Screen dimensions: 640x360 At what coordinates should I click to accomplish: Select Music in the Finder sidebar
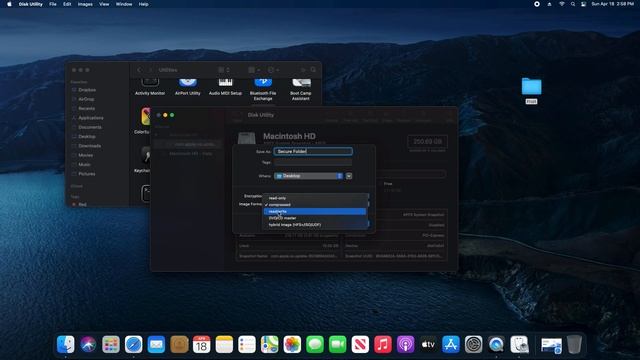pos(84,164)
